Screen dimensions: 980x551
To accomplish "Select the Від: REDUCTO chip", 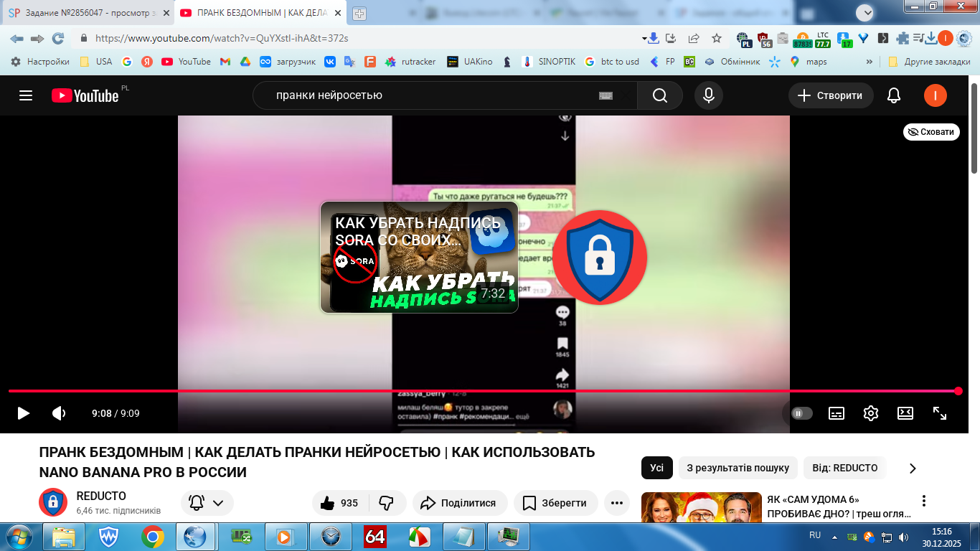I will 845,468.
